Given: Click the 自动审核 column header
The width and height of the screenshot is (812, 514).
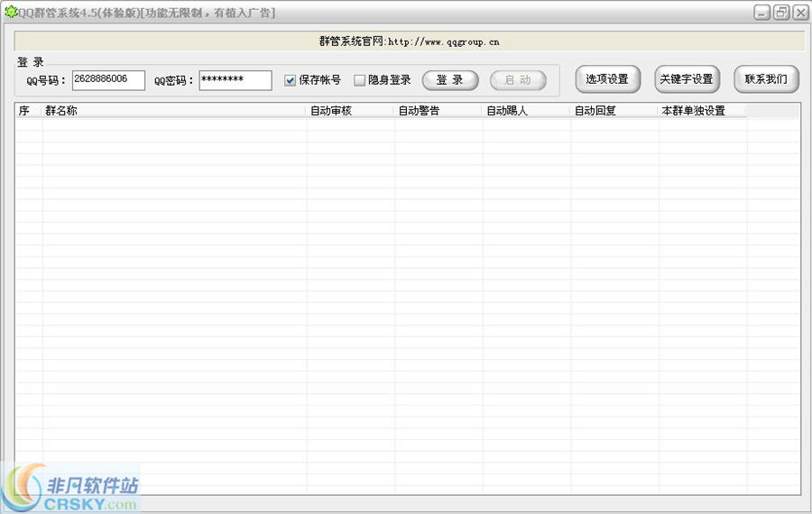Looking at the screenshot, I should tap(351, 110).
